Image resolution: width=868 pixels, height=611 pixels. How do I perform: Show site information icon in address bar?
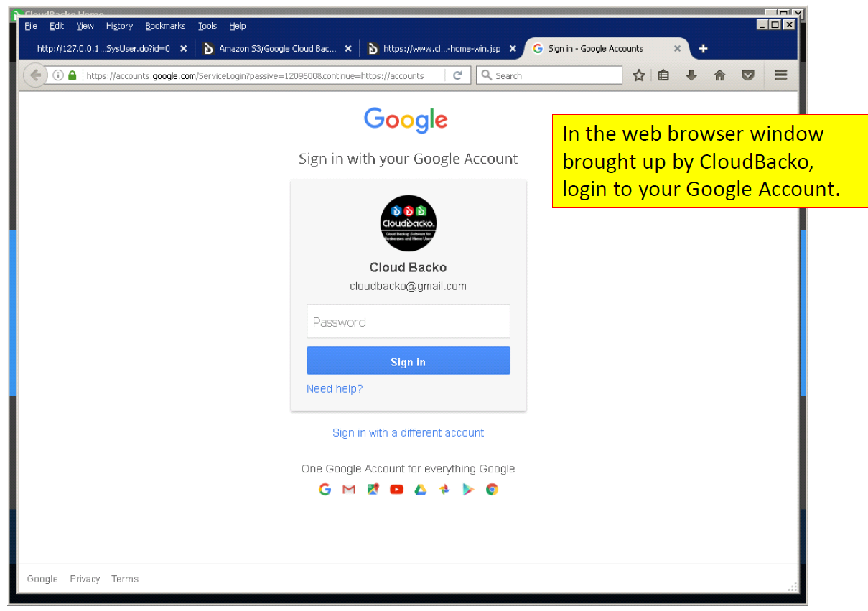(x=59, y=75)
